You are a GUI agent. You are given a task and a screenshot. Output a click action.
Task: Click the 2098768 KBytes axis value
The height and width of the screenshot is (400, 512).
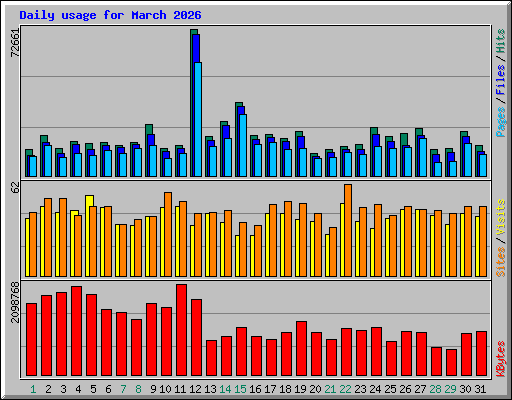15,302
